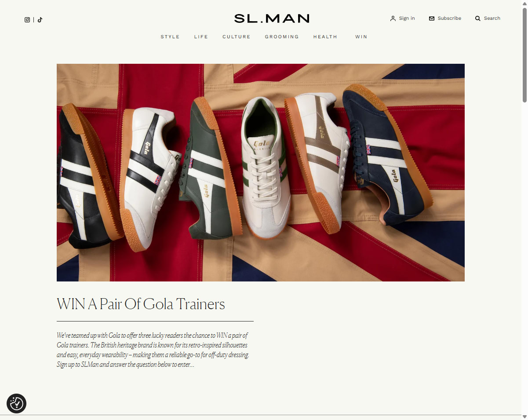Click the Sign in person icon

[393, 18]
